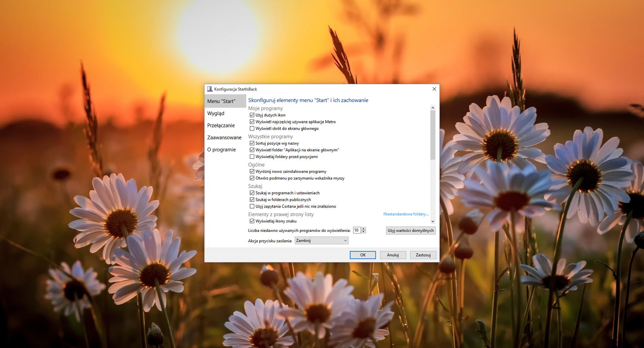Viewport: 644px width, 348px height.
Task: Toggle 'Użyj dużych ikon' checkbox
Action: point(252,115)
